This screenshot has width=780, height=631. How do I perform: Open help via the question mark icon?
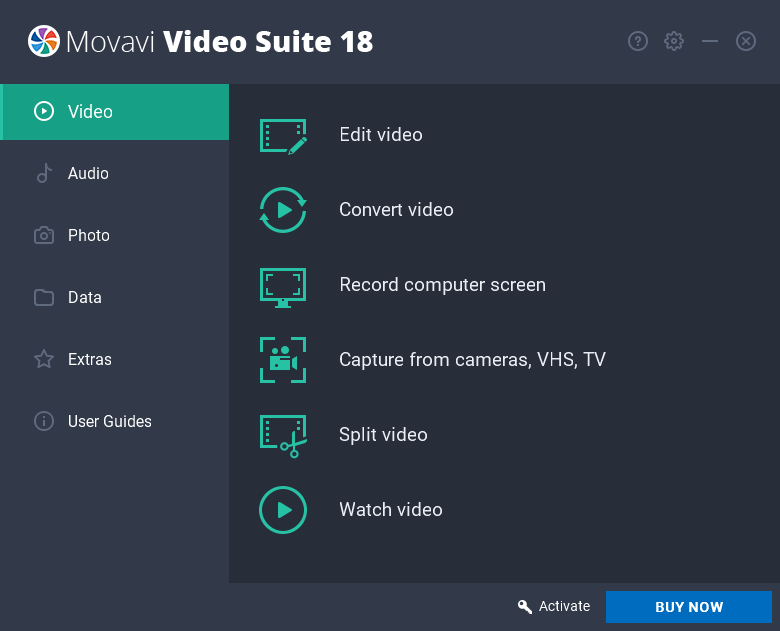[638, 41]
